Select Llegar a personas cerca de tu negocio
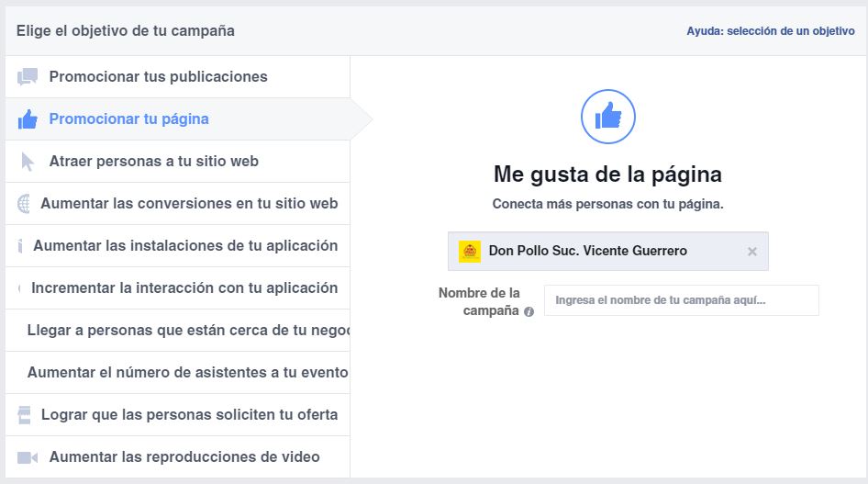Screen dimensions: 868x484 (x=178, y=330)
